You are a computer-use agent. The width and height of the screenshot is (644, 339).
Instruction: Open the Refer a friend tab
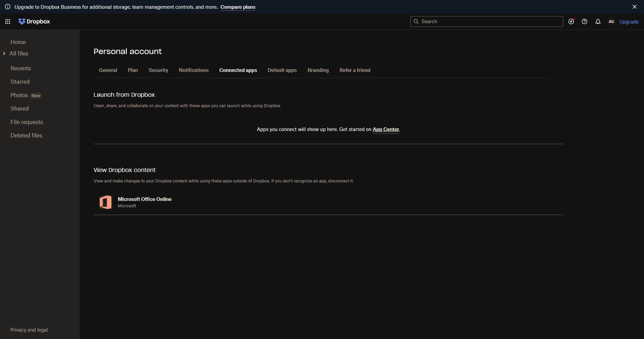coord(355,70)
